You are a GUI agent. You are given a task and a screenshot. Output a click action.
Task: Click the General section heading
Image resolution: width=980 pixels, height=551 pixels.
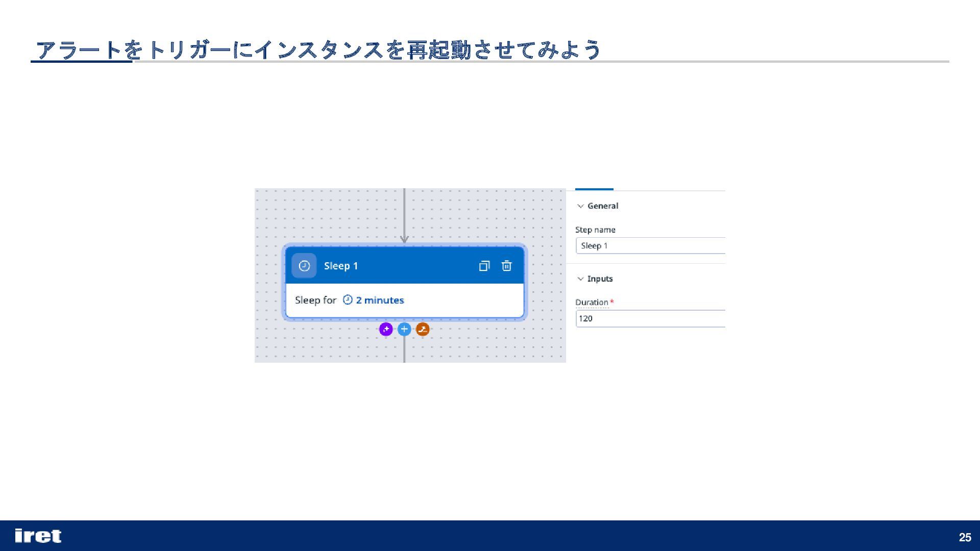click(603, 206)
